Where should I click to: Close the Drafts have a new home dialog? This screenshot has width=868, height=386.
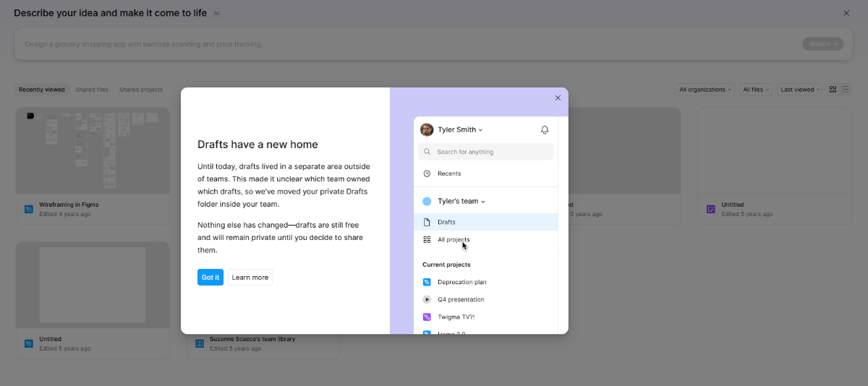[558, 98]
